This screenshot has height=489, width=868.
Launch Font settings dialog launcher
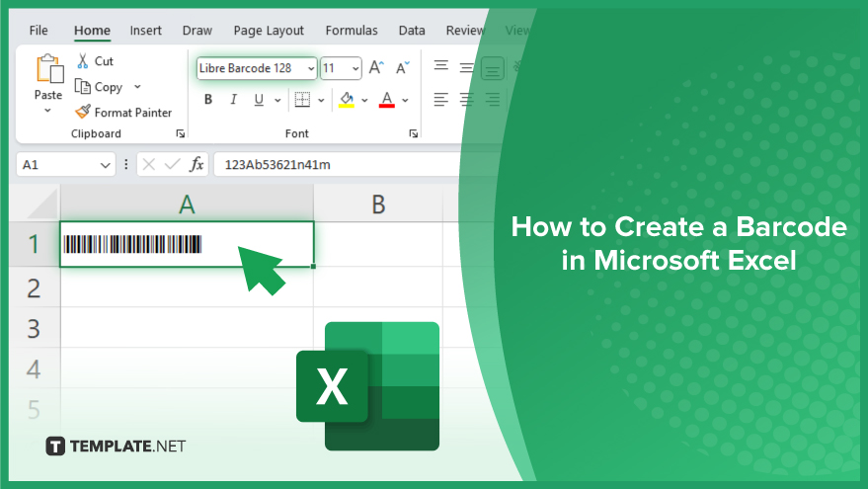tap(414, 133)
